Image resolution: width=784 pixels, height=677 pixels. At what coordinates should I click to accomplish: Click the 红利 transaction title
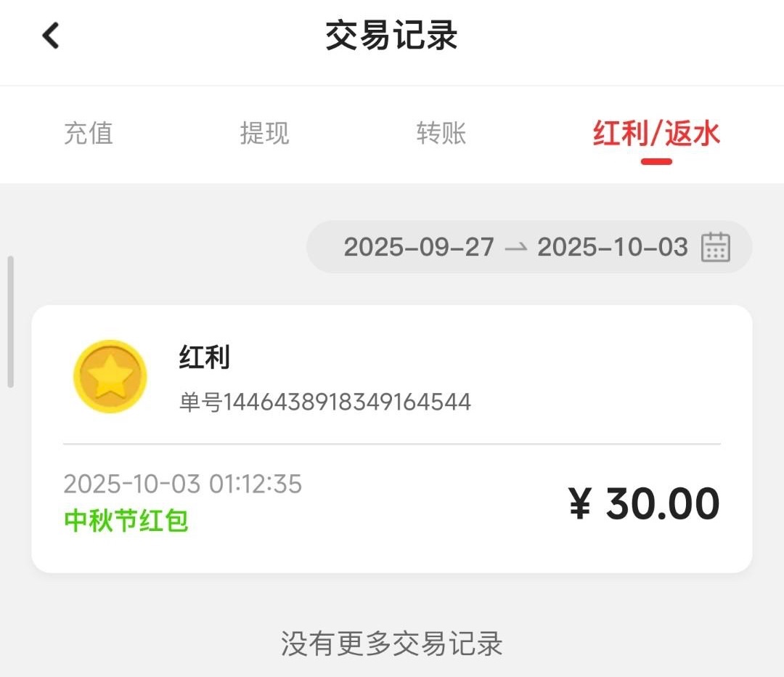204,357
